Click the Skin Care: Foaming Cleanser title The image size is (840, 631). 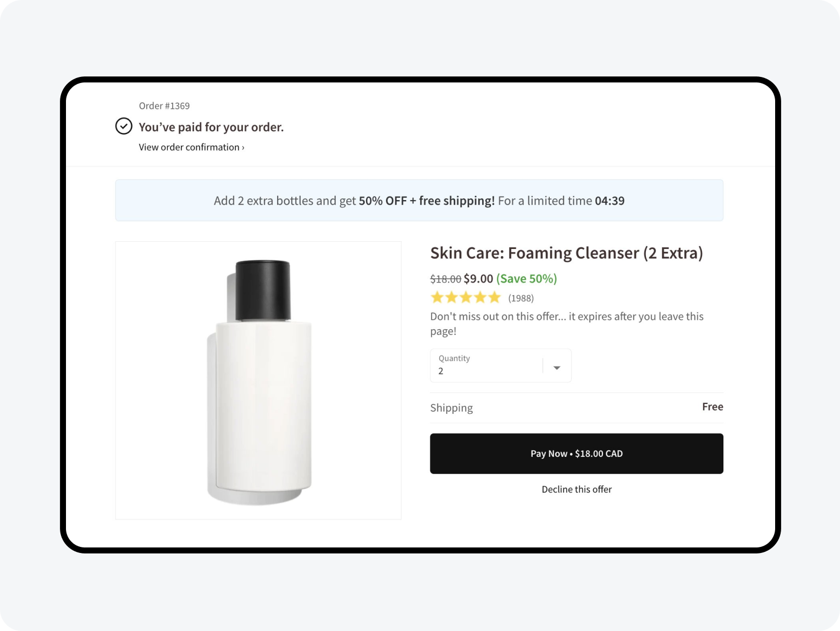click(566, 253)
